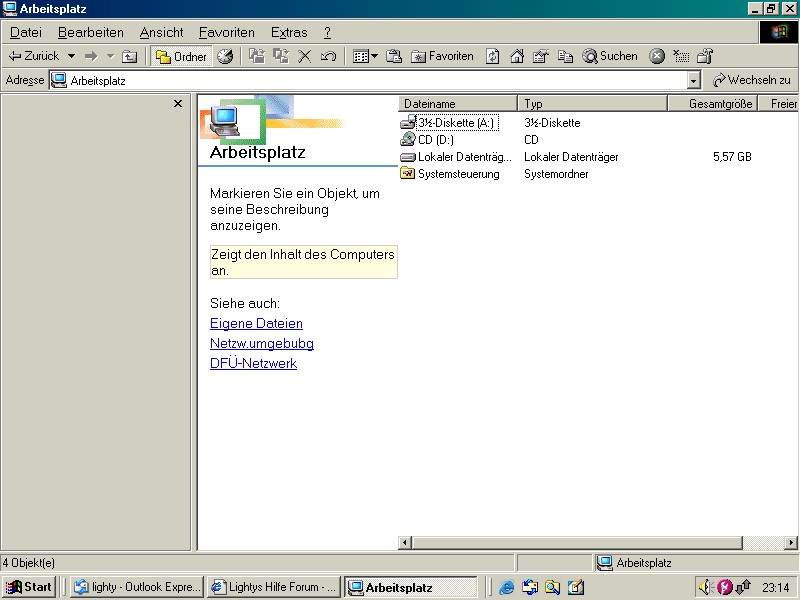Image resolution: width=800 pixels, height=600 pixels.
Task: Open the address bar dropdown
Action: [x=694, y=80]
